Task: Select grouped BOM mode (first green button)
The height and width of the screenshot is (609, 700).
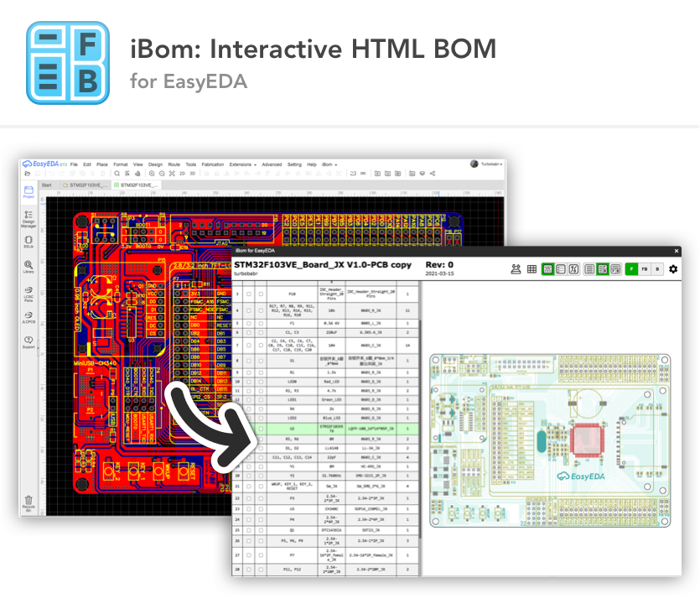Action: coord(547,269)
